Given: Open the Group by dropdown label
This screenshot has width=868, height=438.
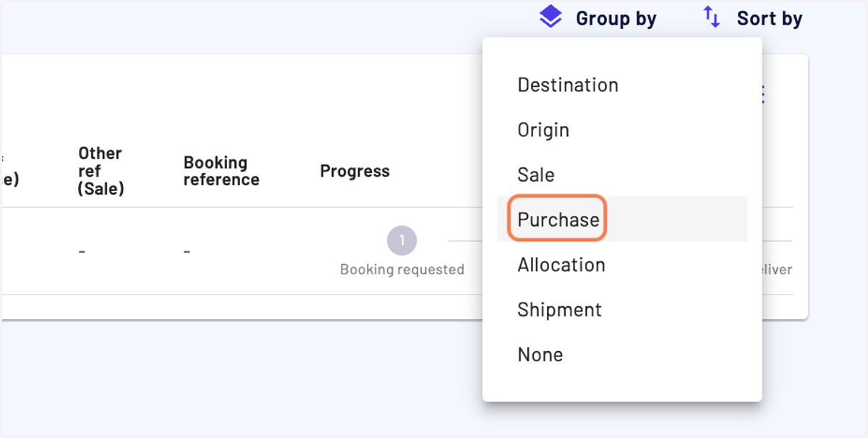Looking at the screenshot, I should (x=616, y=18).
